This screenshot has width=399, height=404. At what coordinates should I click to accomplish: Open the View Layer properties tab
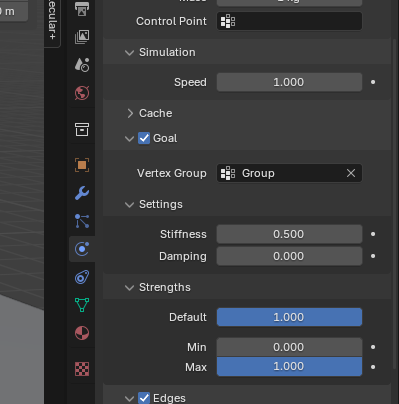pos(82,37)
